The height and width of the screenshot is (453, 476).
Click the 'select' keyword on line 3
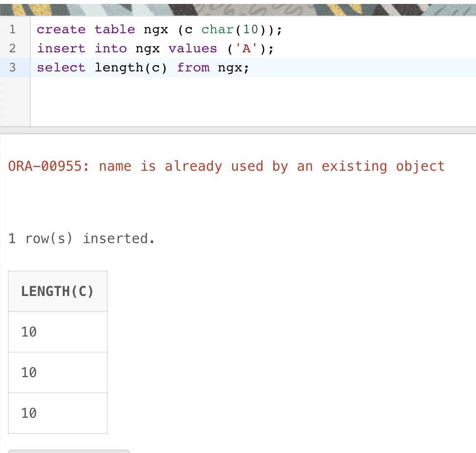click(x=61, y=68)
